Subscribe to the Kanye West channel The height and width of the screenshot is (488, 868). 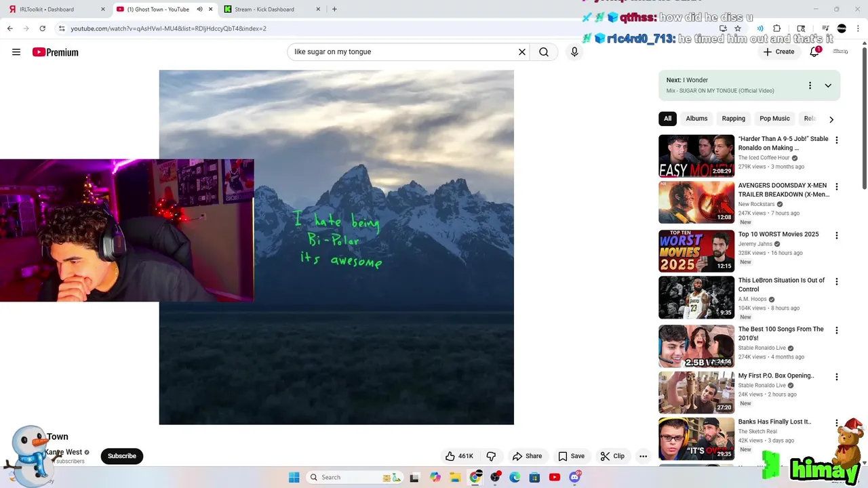[122, 456]
